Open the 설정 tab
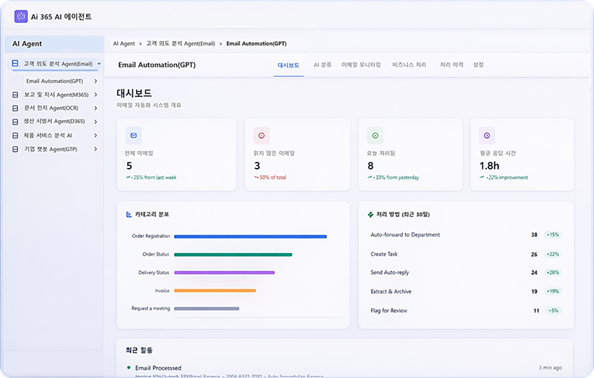The image size is (594, 378). (x=478, y=65)
